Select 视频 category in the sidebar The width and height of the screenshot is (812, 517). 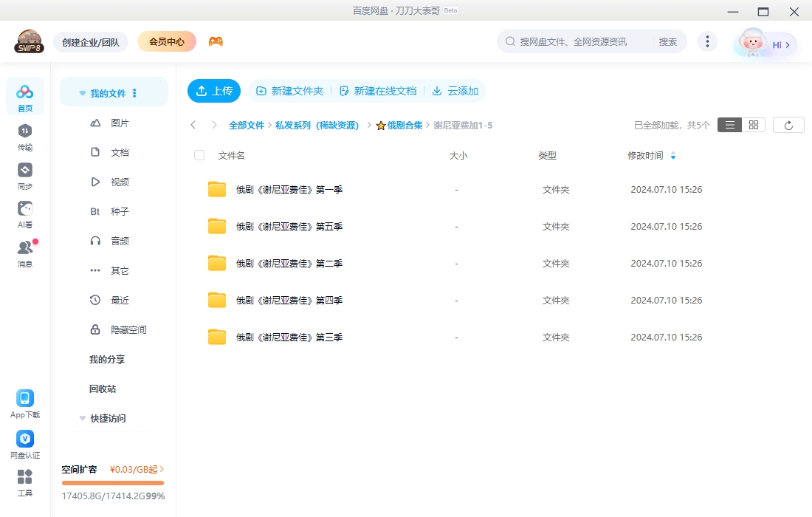tap(120, 182)
